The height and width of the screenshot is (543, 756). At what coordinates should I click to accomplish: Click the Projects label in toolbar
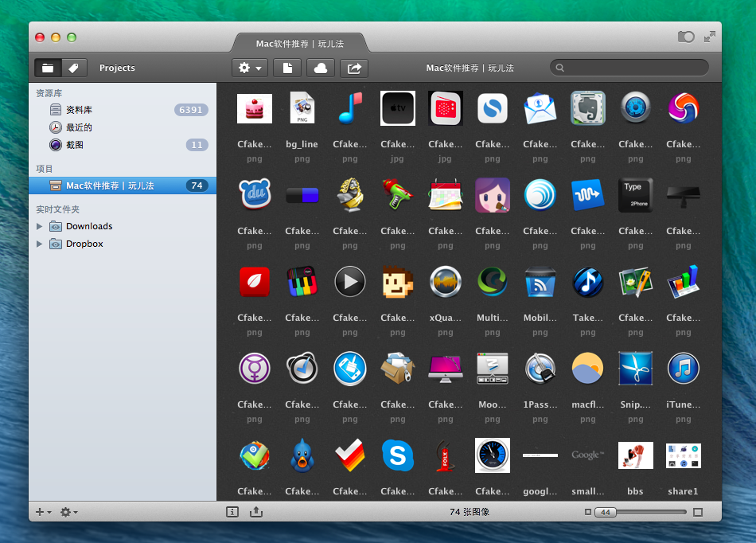coord(117,68)
